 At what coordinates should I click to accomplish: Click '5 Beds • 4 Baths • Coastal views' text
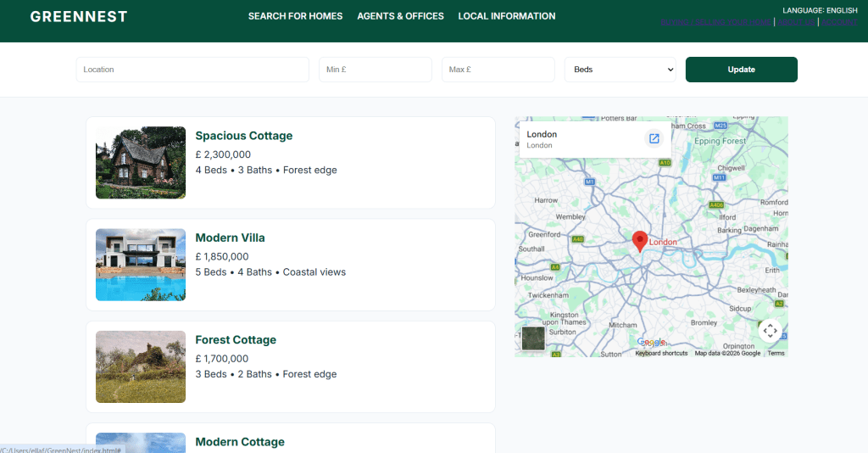coord(270,272)
